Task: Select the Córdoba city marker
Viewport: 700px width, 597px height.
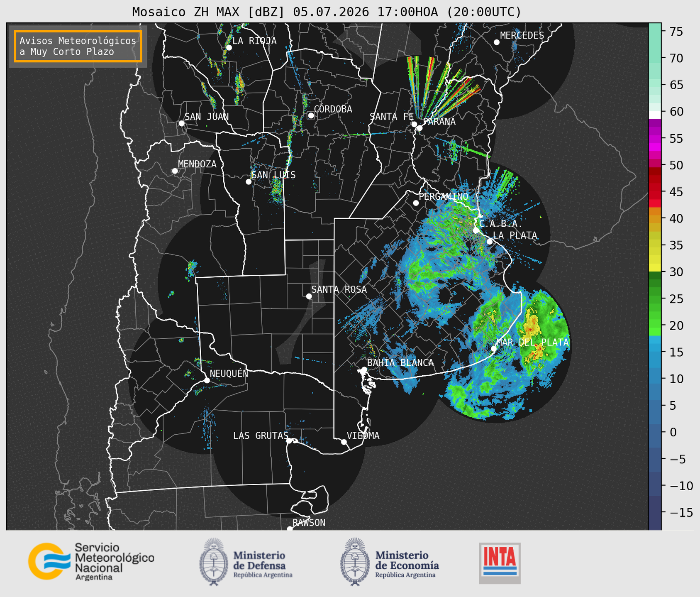Action: 311,115
